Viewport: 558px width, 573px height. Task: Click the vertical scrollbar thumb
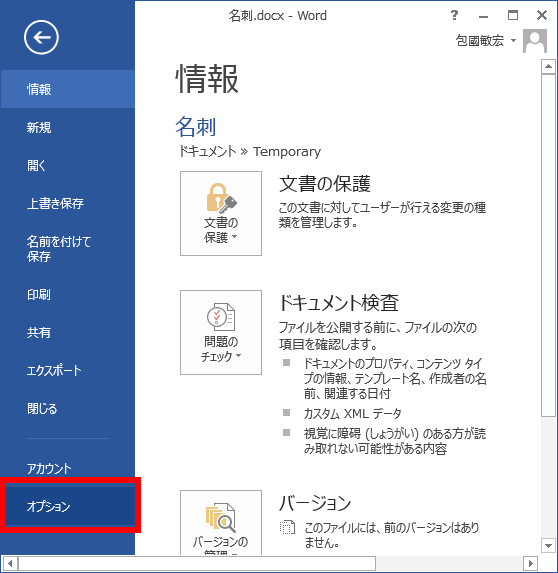pyautogui.click(x=548, y=245)
